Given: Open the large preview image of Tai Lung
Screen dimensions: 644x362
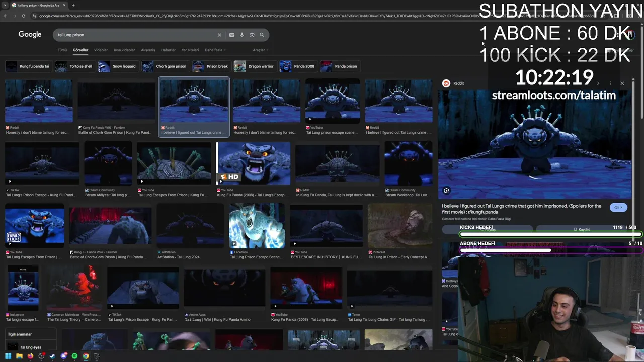Looking at the screenshot, I should point(534,145).
